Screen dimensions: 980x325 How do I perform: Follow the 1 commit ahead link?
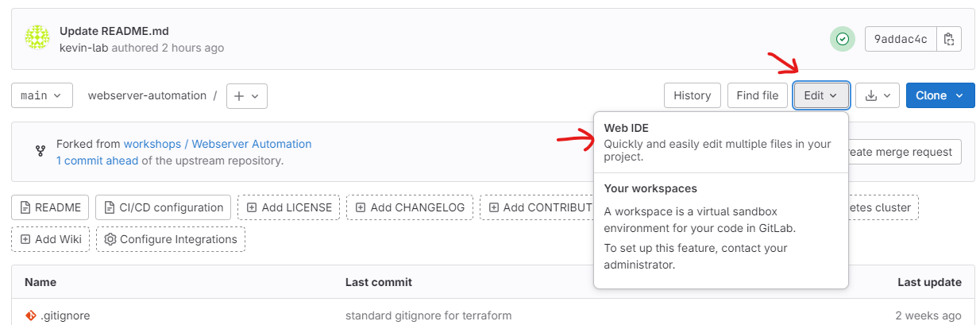point(97,160)
